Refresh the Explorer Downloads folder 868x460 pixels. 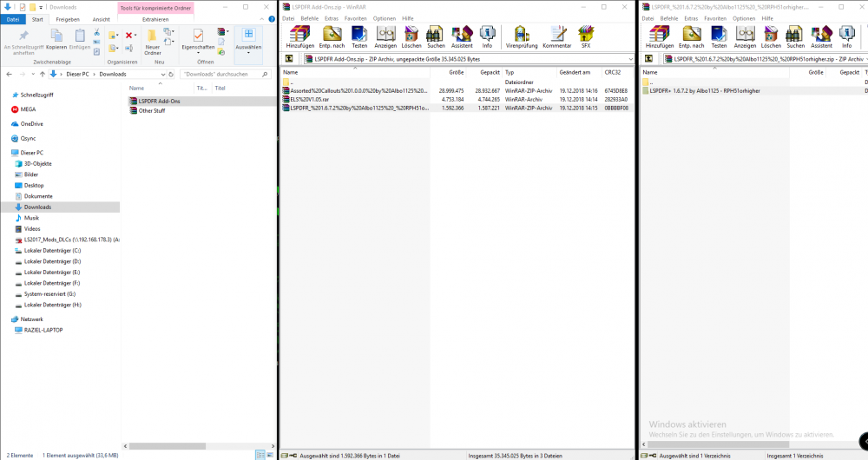point(171,74)
